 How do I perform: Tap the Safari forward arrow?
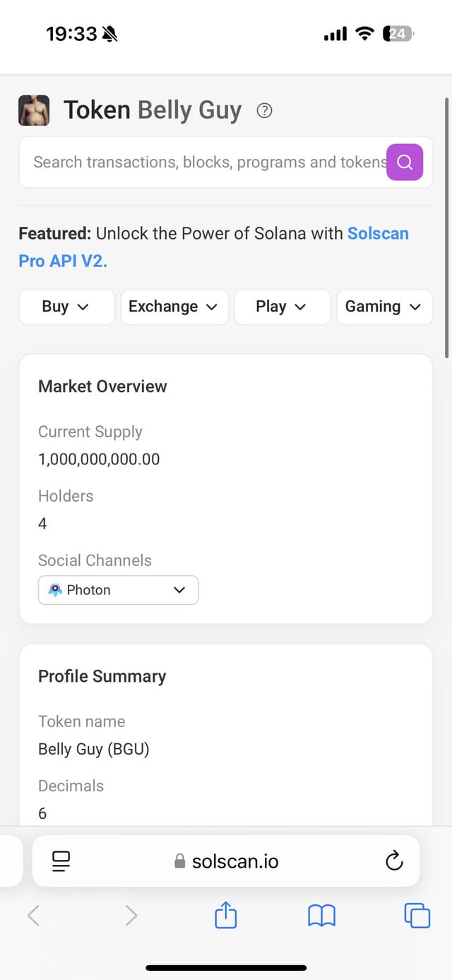pyautogui.click(x=131, y=916)
